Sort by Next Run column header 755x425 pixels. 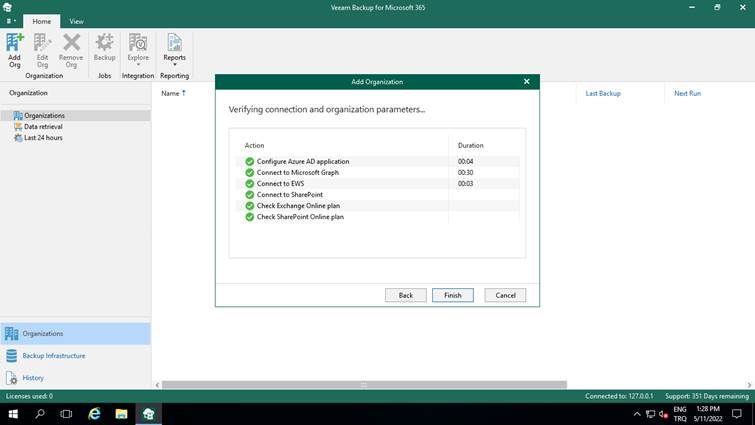click(x=687, y=93)
